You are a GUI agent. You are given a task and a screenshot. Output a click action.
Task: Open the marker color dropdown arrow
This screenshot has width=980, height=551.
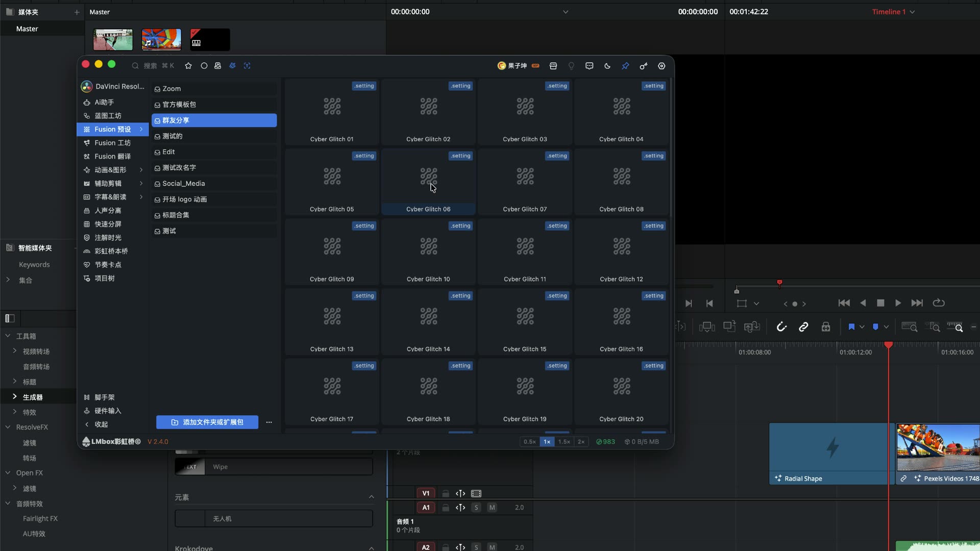point(887,327)
